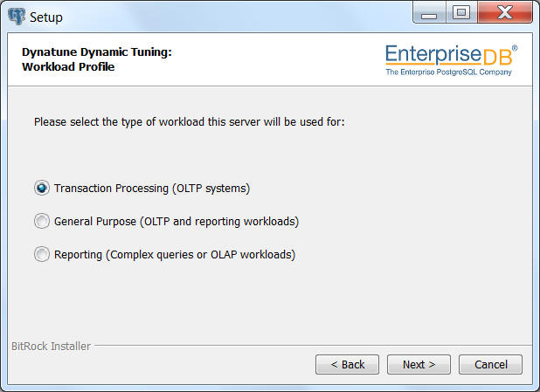Click the 'Workload Profile' heading text
540x392 pixels.
tap(68, 66)
